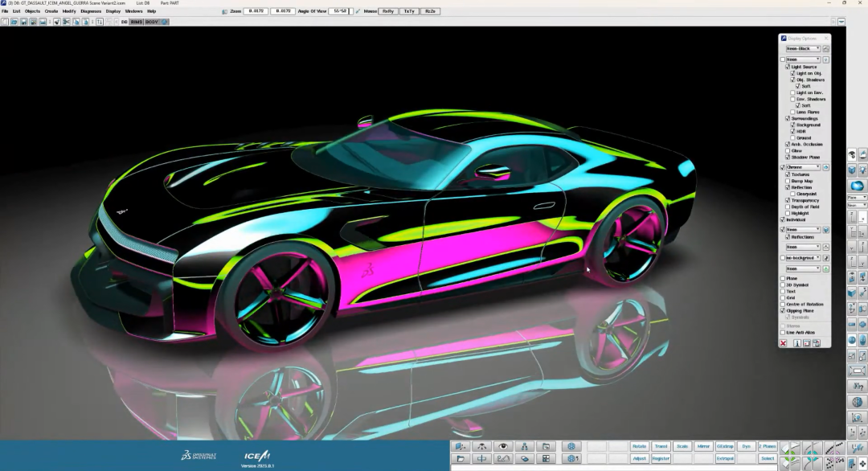Click the 2 Planes button

tap(768, 446)
